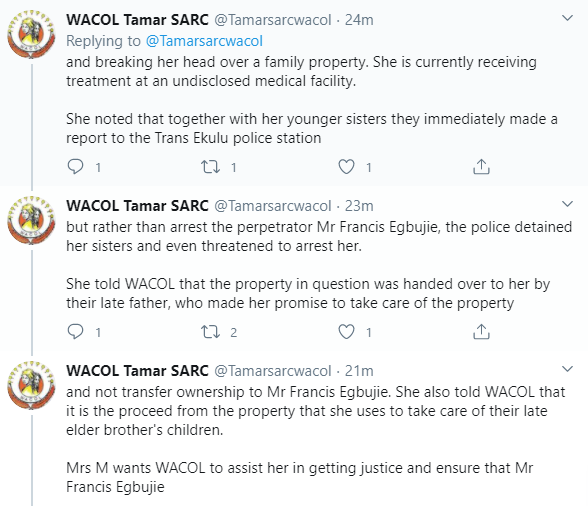Reply to the 23m tweet
Viewport: 588px width, 506px height.
pos(75,332)
